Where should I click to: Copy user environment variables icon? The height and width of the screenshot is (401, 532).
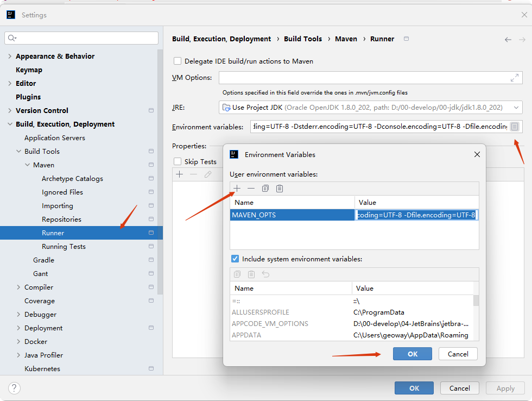[x=265, y=189]
